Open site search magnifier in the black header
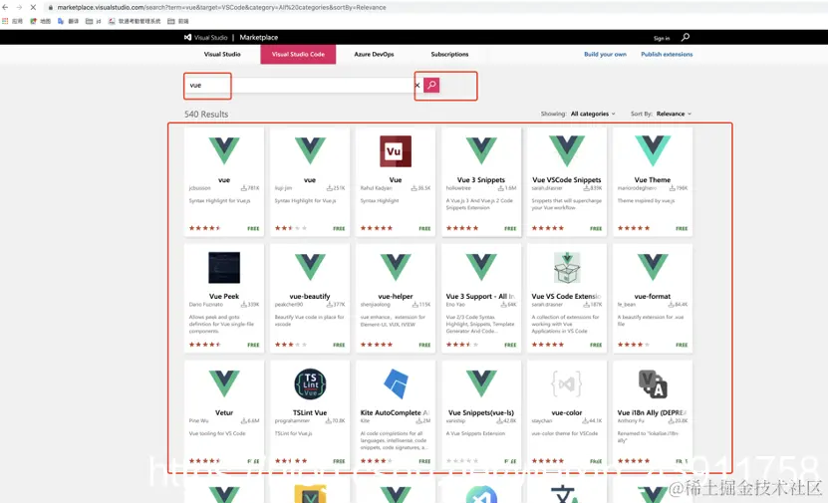The width and height of the screenshot is (829, 504). click(686, 37)
